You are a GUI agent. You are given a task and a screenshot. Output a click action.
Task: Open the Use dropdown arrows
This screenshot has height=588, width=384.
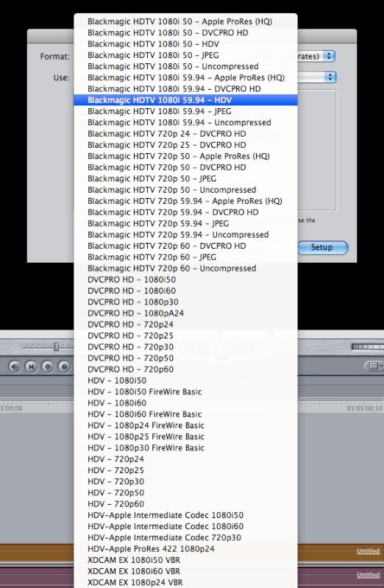tap(330, 77)
